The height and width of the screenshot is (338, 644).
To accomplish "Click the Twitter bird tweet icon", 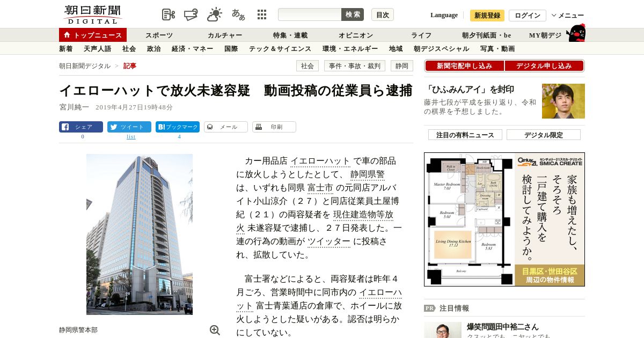I will [x=113, y=127].
